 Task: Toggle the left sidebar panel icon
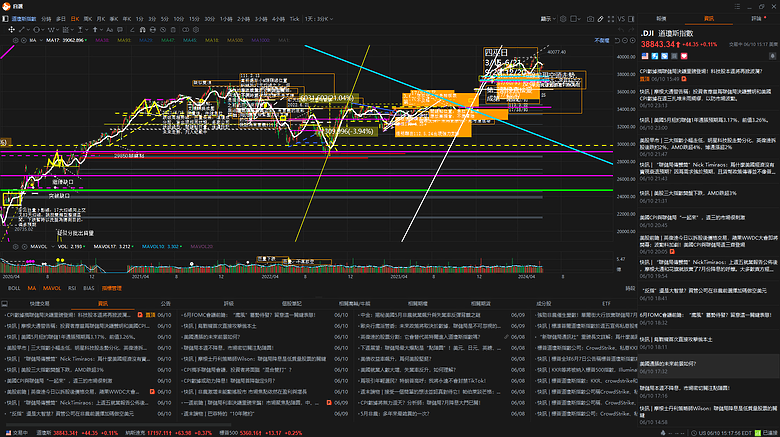click(x=5, y=19)
